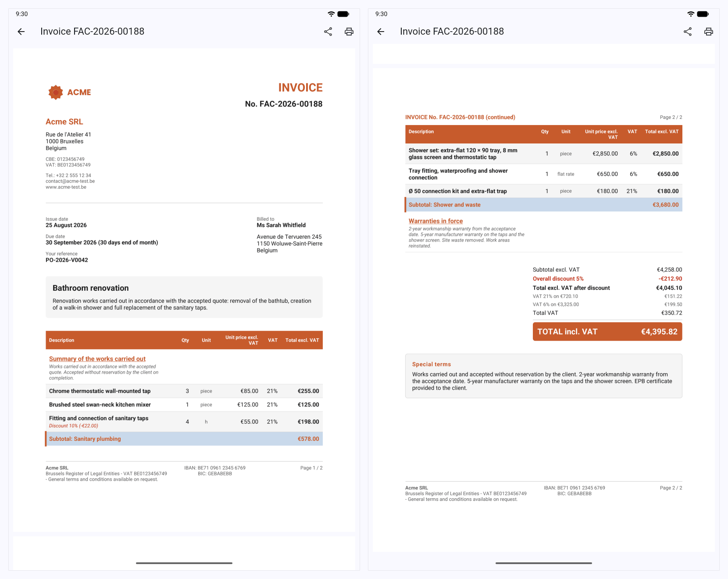Tap the issue date '25 August 2026'
The width and height of the screenshot is (728, 579).
point(66,225)
